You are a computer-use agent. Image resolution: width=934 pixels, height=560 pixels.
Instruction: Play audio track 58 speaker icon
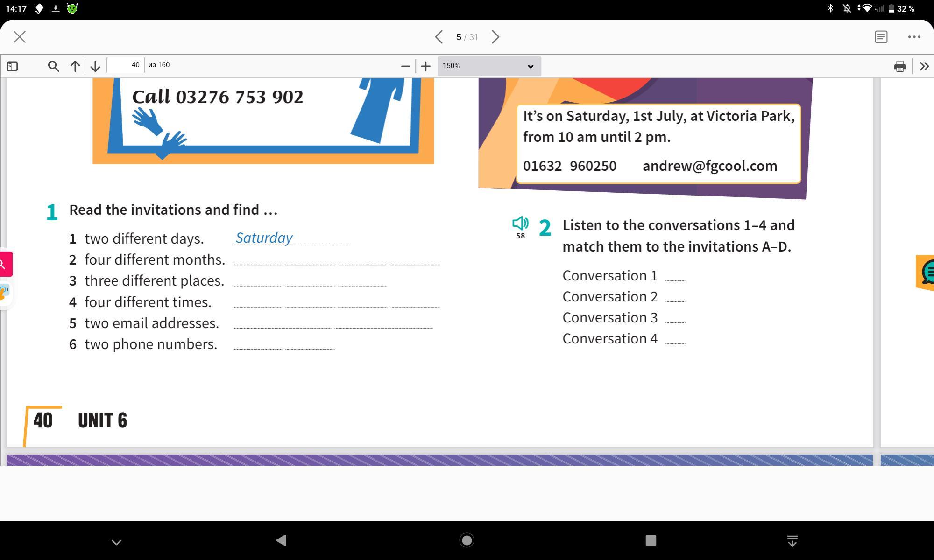pos(520,223)
